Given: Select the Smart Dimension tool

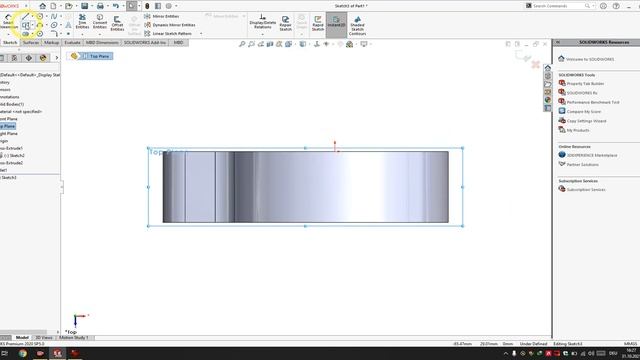Looking at the screenshot, I should [x=8, y=21].
